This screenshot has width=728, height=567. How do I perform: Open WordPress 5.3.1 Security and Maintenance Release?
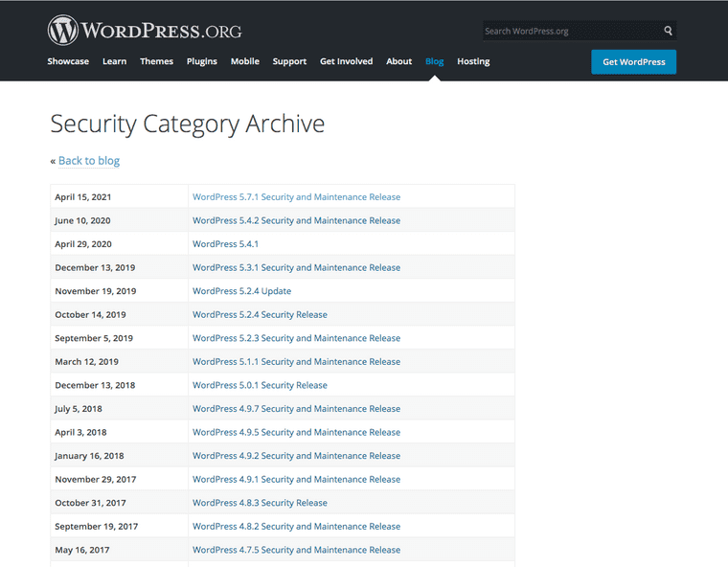click(x=296, y=267)
